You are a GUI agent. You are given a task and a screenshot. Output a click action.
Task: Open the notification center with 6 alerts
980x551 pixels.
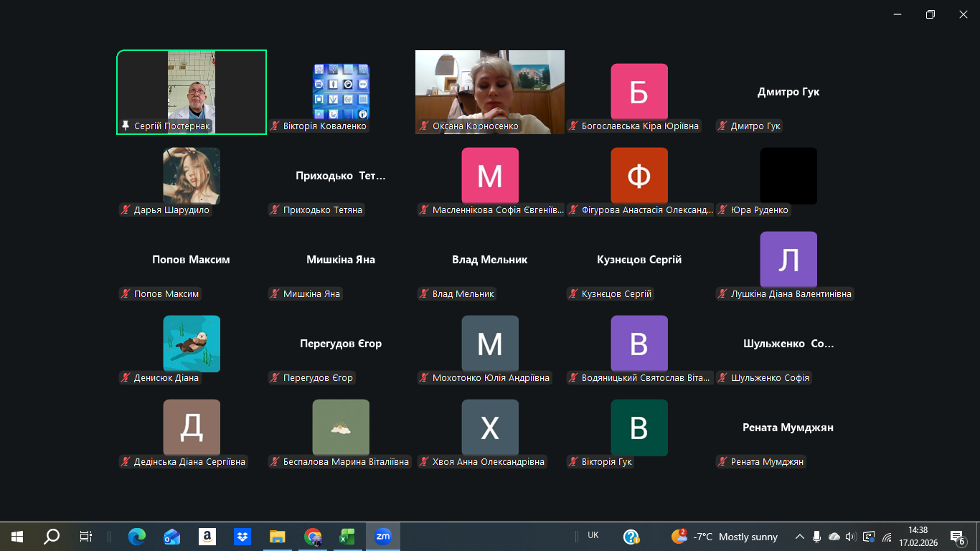click(957, 537)
